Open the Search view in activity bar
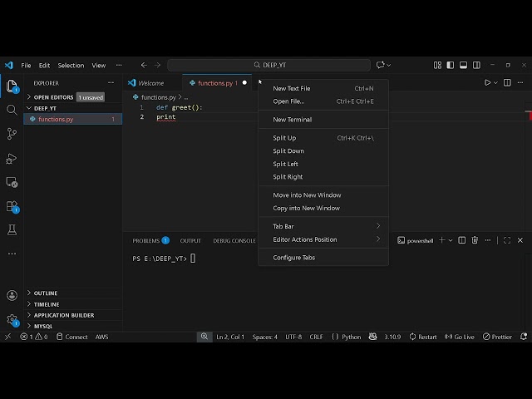Viewport: 532px width, 399px height. pyautogui.click(x=12, y=110)
